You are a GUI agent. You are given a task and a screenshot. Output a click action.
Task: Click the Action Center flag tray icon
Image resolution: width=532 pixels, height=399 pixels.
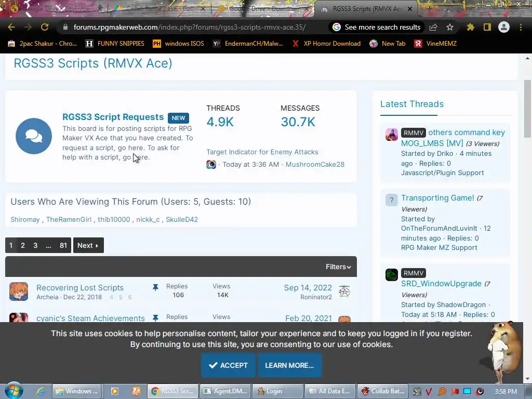tap(455, 392)
